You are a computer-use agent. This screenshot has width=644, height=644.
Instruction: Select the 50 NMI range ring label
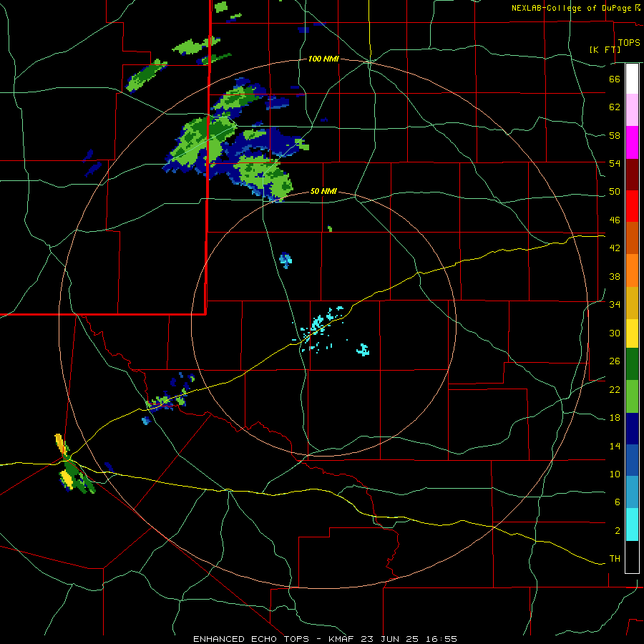[323, 191]
